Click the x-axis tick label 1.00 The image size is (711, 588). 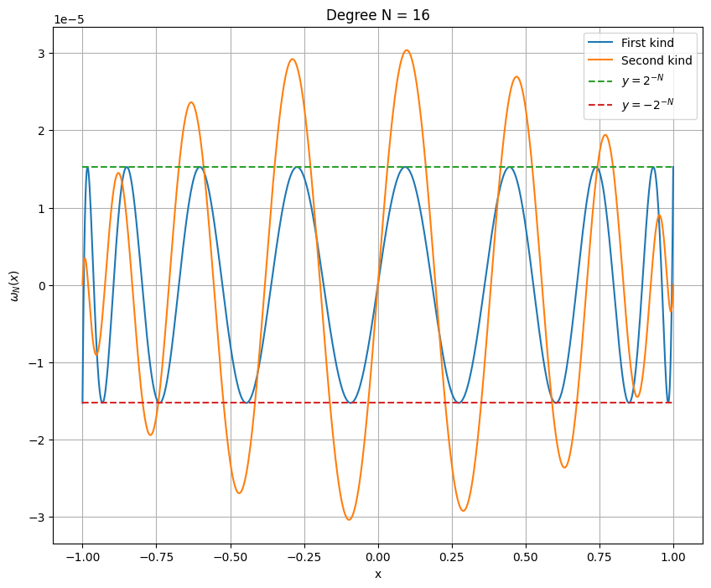(673, 556)
